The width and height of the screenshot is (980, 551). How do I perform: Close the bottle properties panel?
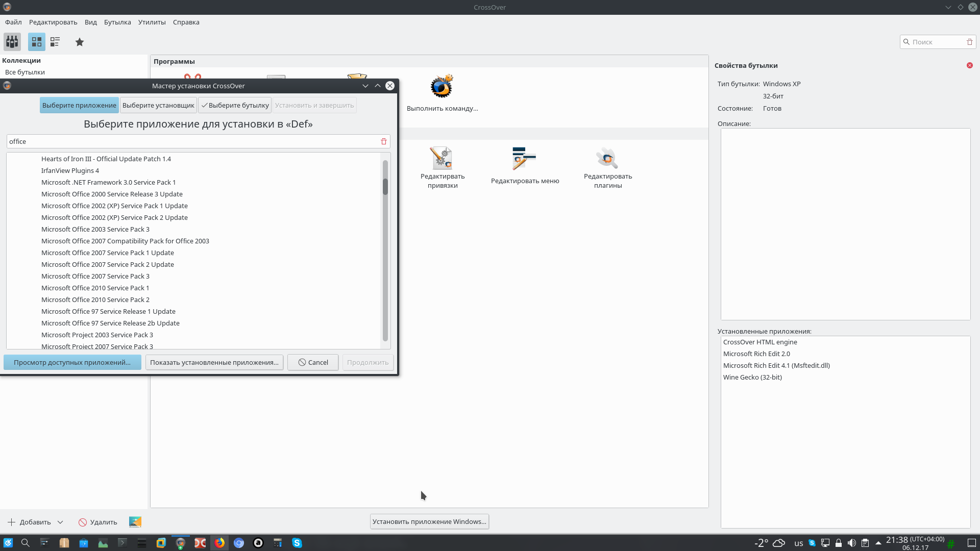(x=969, y=65)
